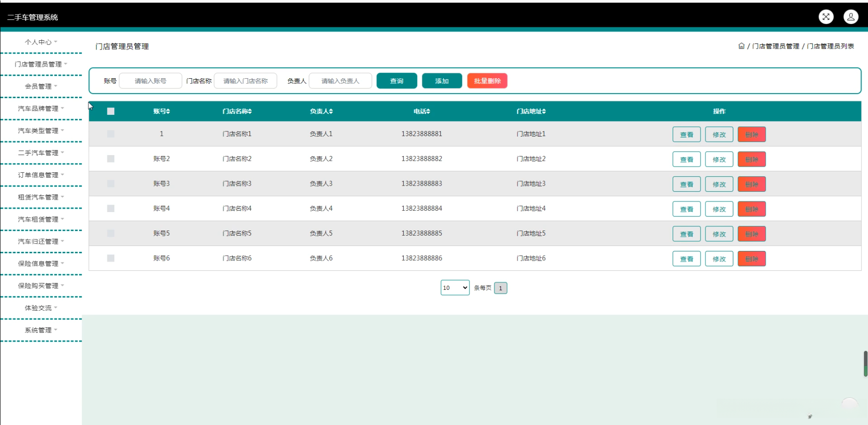Click 查看 for 门店名称1 row

[687, 134]
